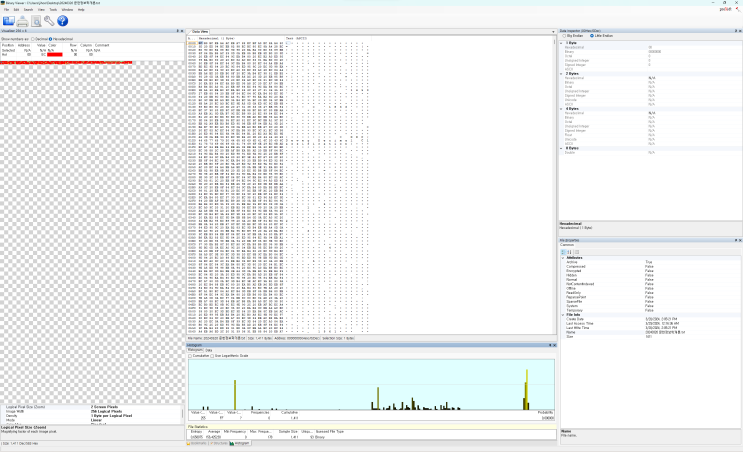Open the Data tab in Histogram panel
Image resolution: width=743 pixels, height=452 pixels.
(208, 350)
